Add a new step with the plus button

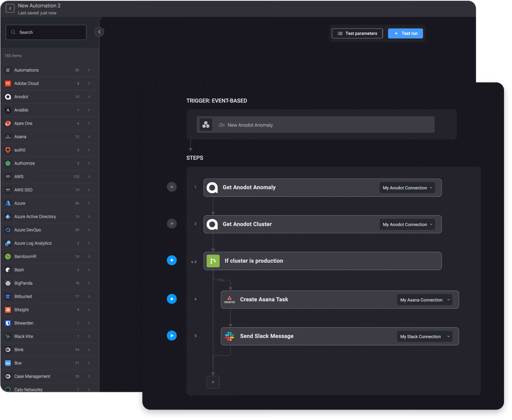213,382
